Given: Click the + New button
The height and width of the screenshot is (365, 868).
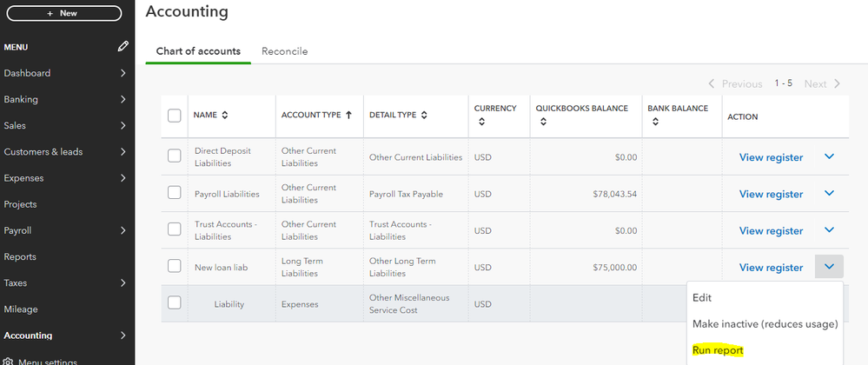Looking at the screenshot, I should [63, 13].
